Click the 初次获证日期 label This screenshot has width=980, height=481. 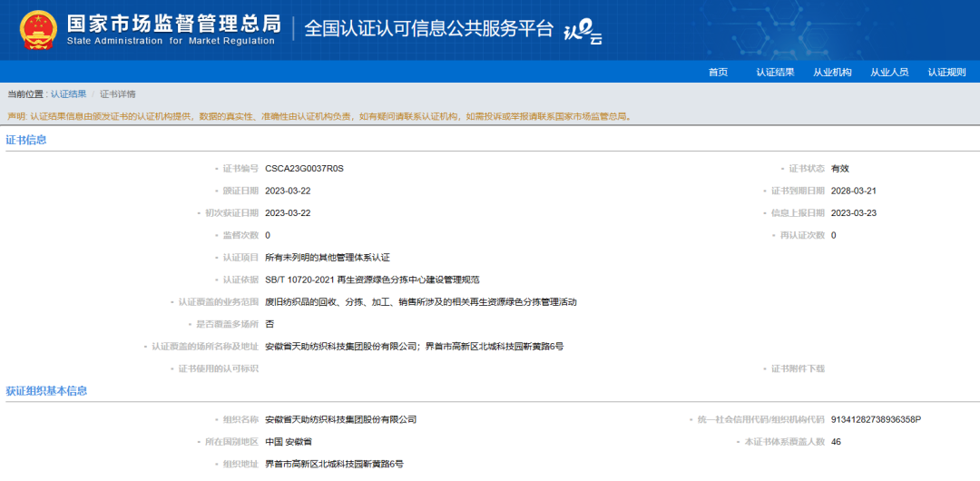tap(231, 213)
